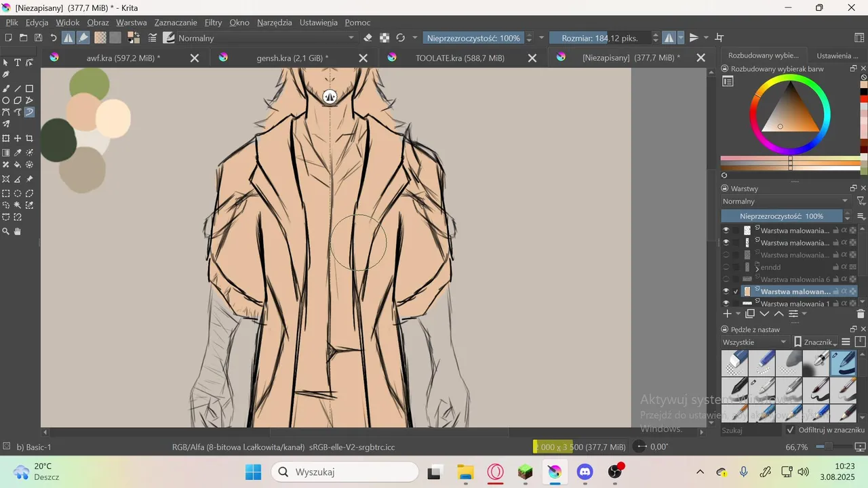The width and height of the screenshot is (868, 488).
Task: Open an existing document from toolbar
Action: click(x=23, y=38)
